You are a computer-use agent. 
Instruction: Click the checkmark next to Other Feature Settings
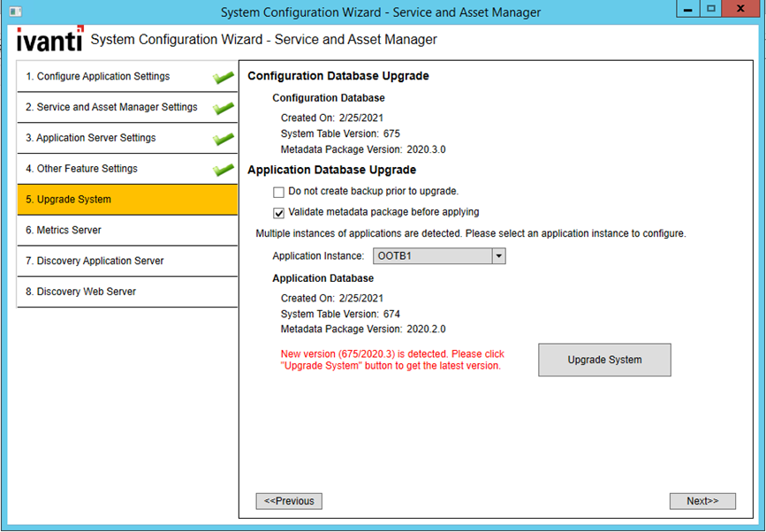point(224,168)
